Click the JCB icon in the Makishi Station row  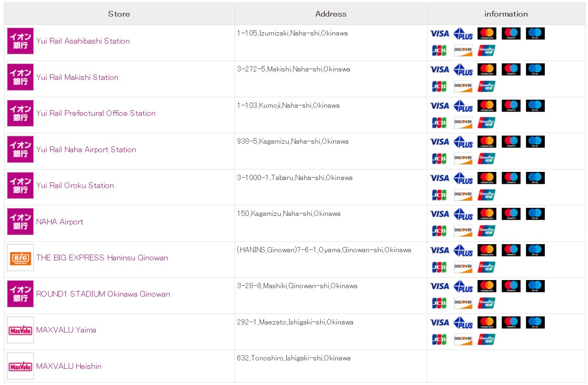tap(439, 86)
